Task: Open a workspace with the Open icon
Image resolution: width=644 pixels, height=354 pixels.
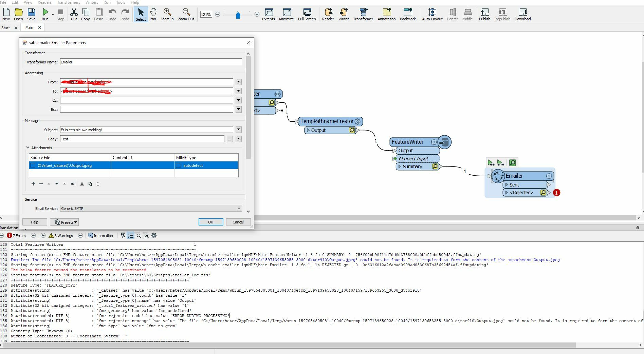Action: [18, 14]
